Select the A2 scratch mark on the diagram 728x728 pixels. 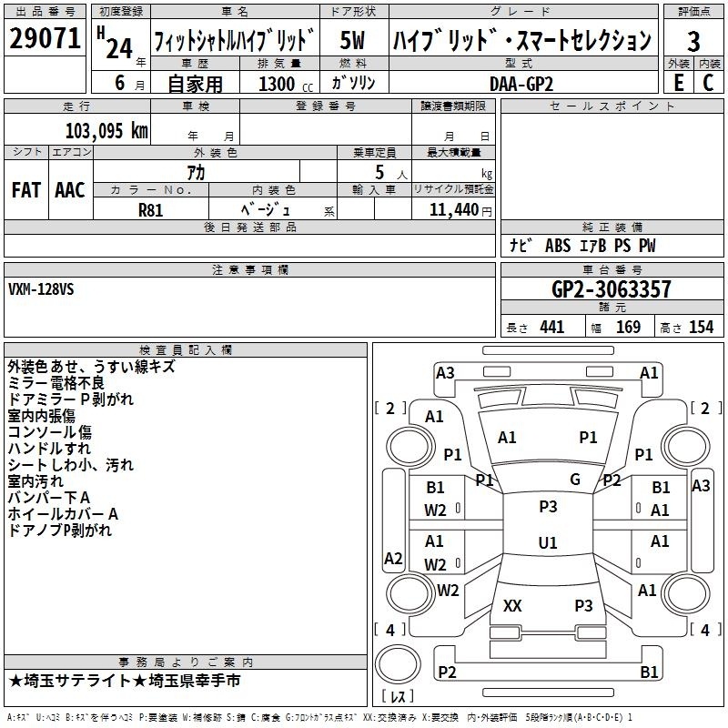click(x=393, y=558)
